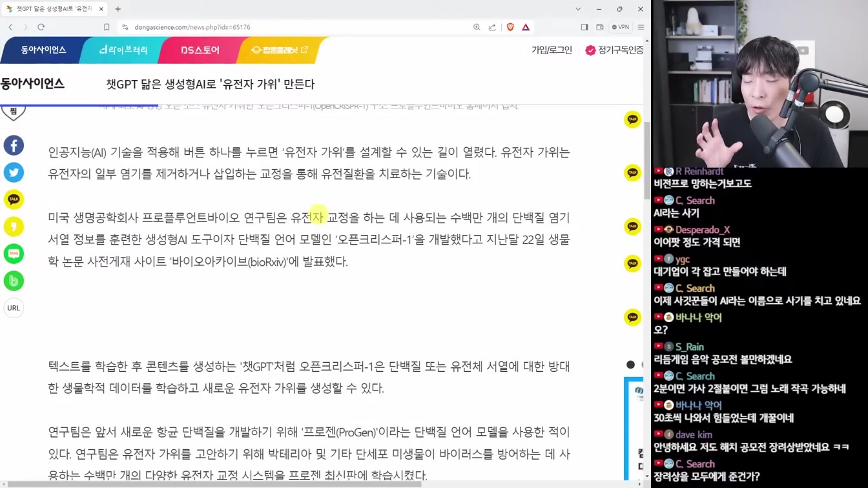This screenshot has height=488, width=868.
Task: Click chat username R Reinhardt
Action: (x=699, y=171)
